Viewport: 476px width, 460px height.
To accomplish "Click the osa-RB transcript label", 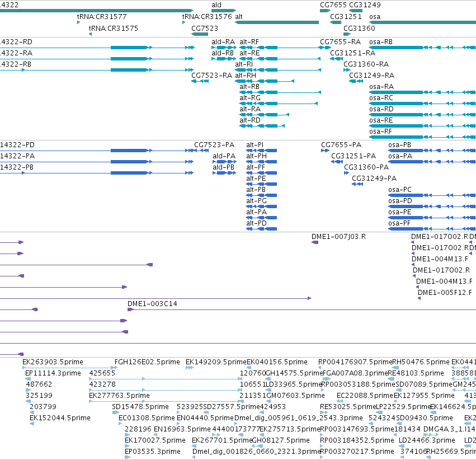I will pos(381,42).
